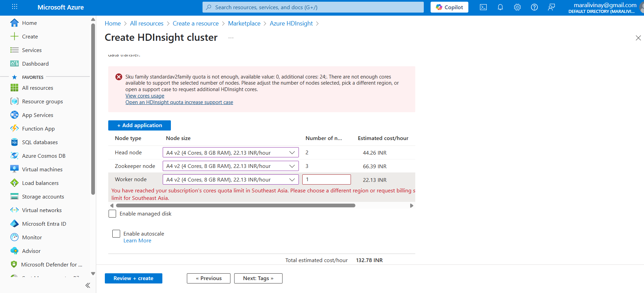Open the Services list icon

coord(14,50)
